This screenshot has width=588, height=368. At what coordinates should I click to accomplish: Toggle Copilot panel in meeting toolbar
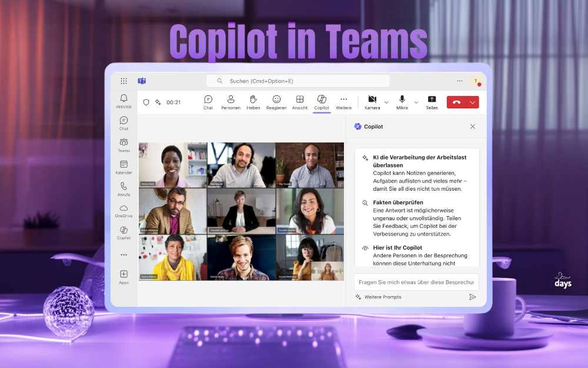pyautogui.click(x=322, y=102)
